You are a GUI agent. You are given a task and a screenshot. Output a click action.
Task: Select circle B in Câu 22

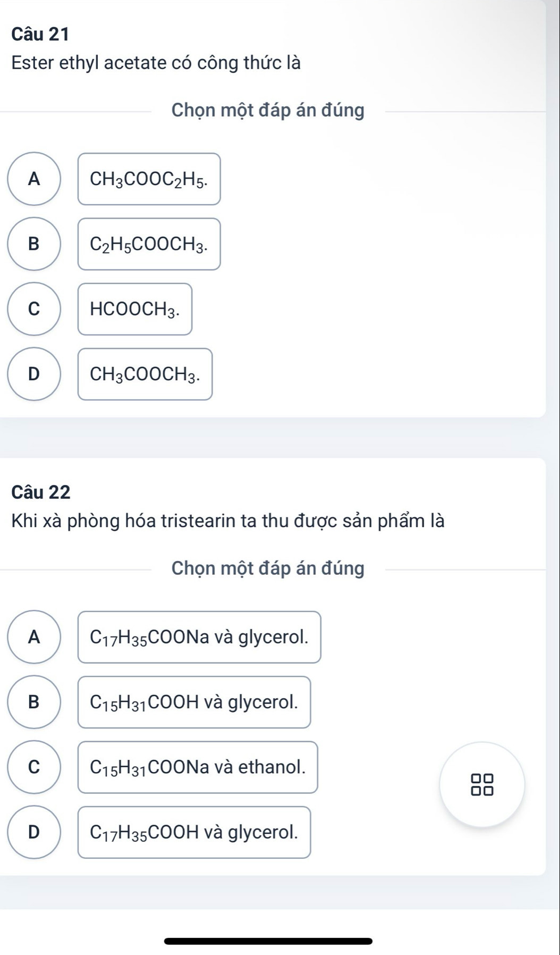click(x=34, y=702)
